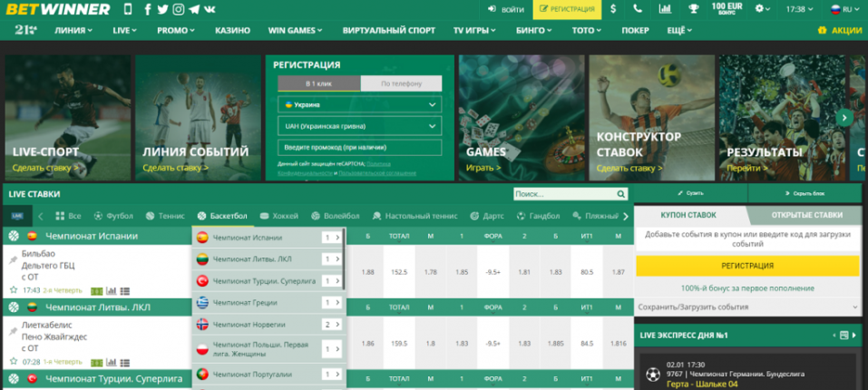Click the dollar payments icon
This screenshot has width=868, height=390.
pos(613,9)
